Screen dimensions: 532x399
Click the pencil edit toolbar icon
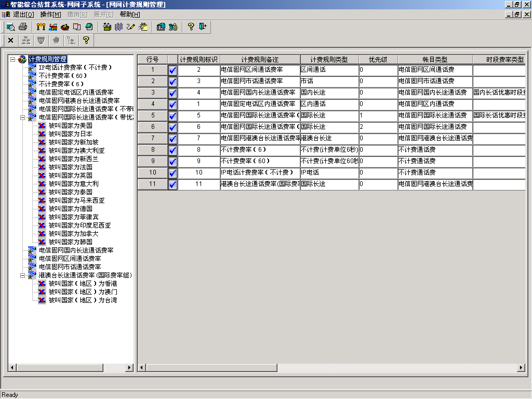pyautogui.click(x=130, y=26)
